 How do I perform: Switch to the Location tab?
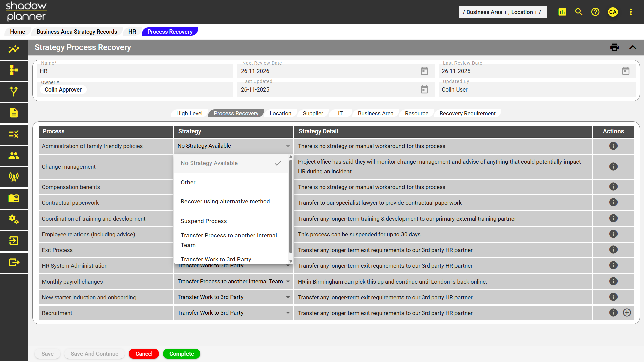pos(280,113)
